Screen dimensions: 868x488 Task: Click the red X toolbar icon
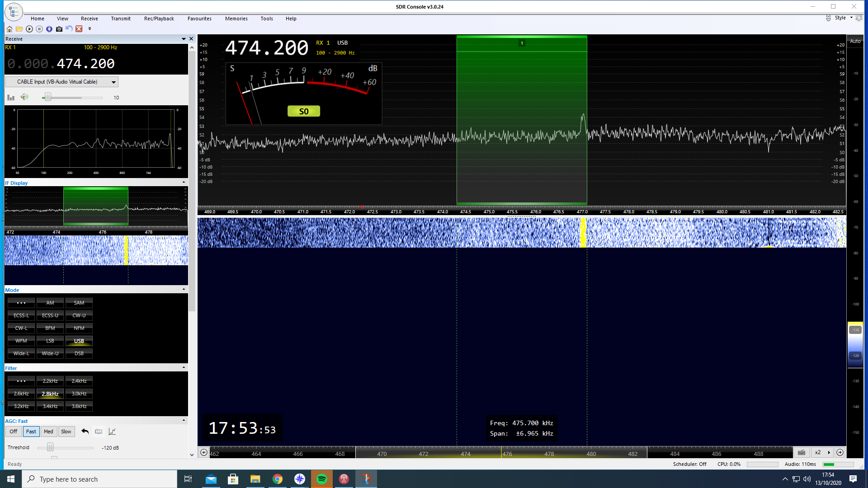[x=79, y=29]
